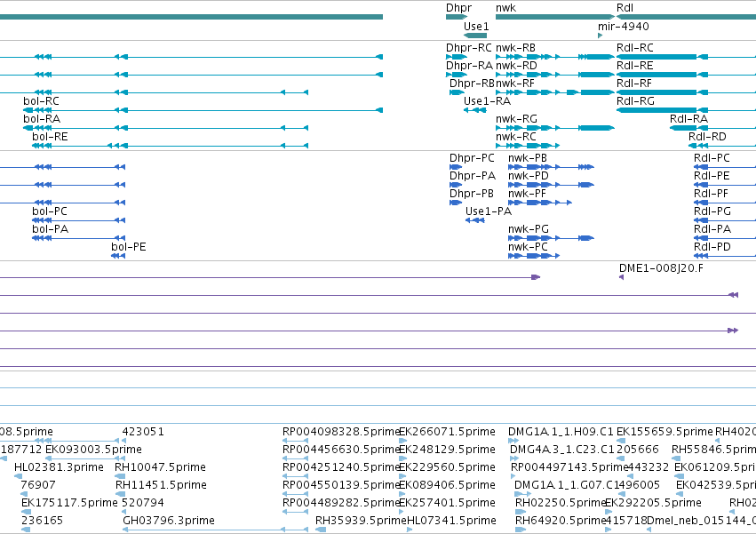The height and width of the screenshot is (534, 756).
Task: Select transcript nwk-RC
Action: tap(516, 137)
